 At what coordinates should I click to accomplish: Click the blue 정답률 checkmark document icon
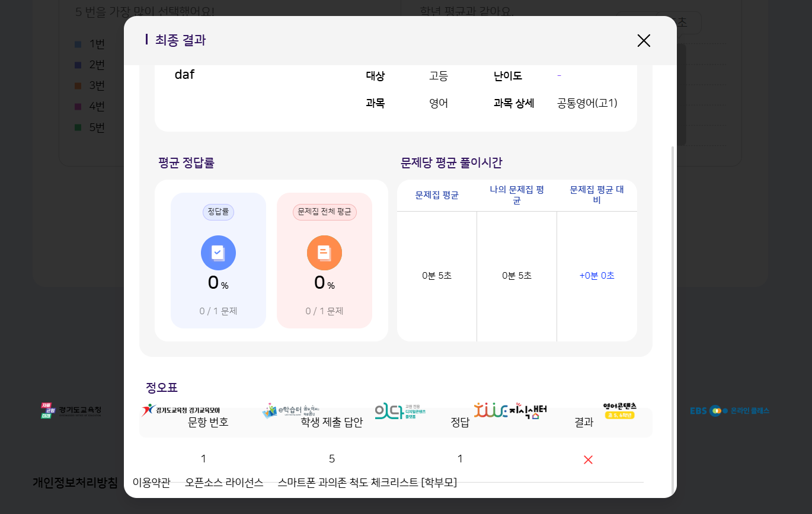218,253
